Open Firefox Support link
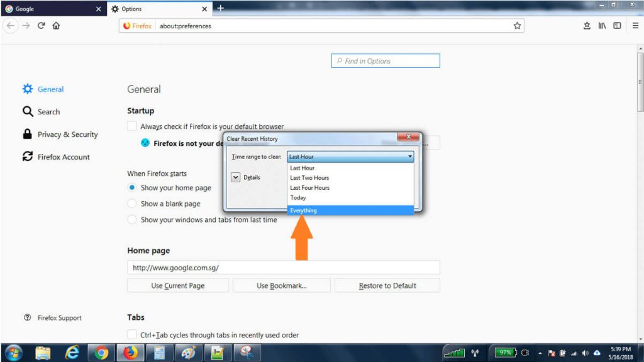Image resolution: width=644 pixels, height=362 pixels. (53, 317)
